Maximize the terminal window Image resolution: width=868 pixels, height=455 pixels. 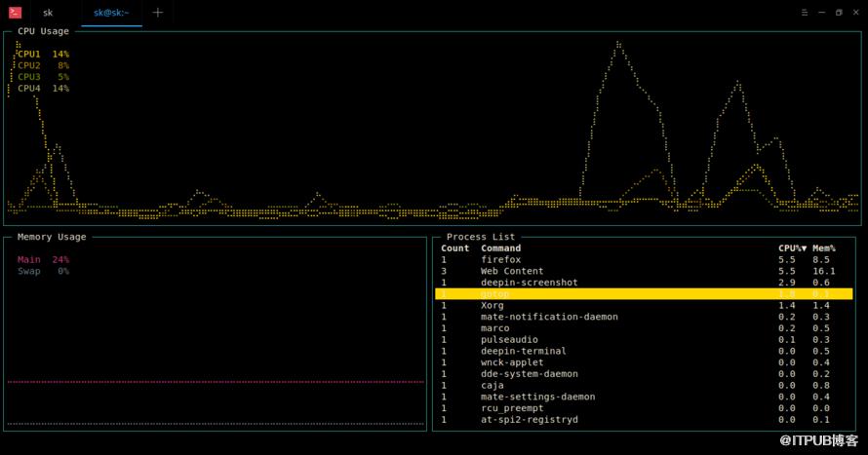tap(839, 12)
